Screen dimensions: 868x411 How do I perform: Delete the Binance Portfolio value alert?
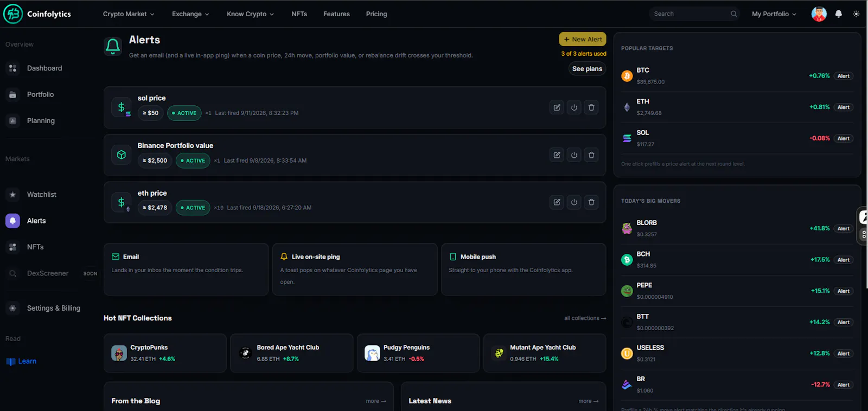pos(591,155)
